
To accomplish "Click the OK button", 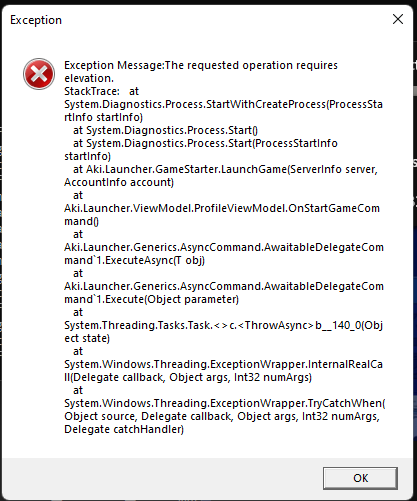I will click(x=360, y=478).
